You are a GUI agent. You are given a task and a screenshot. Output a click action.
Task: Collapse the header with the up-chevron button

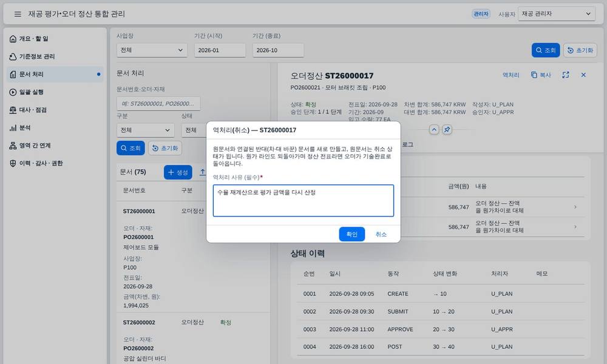tap(434, 130)
